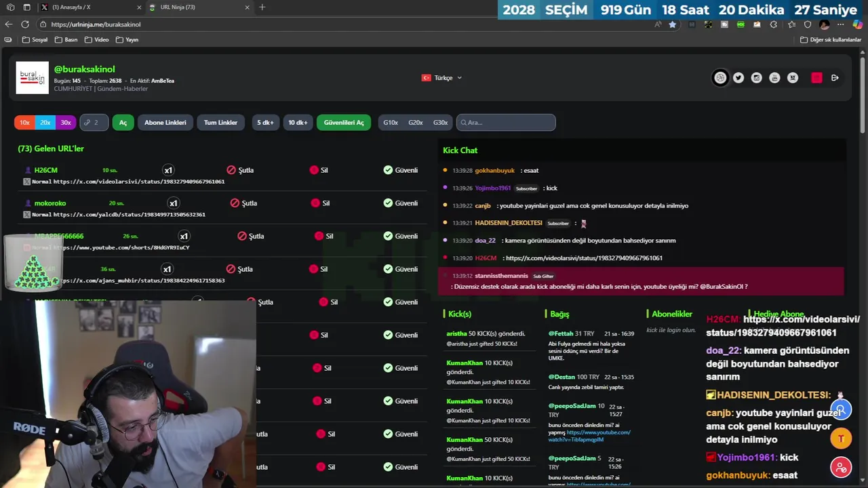
Task: Click the new tab plus button
Action: pyautogui.click(x=262, y=7)
